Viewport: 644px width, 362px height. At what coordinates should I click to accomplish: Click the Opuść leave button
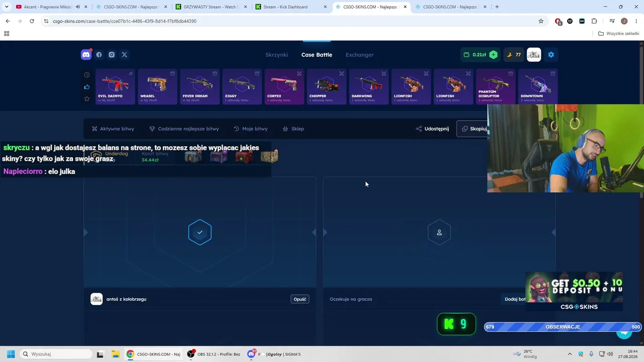point(300,299)
